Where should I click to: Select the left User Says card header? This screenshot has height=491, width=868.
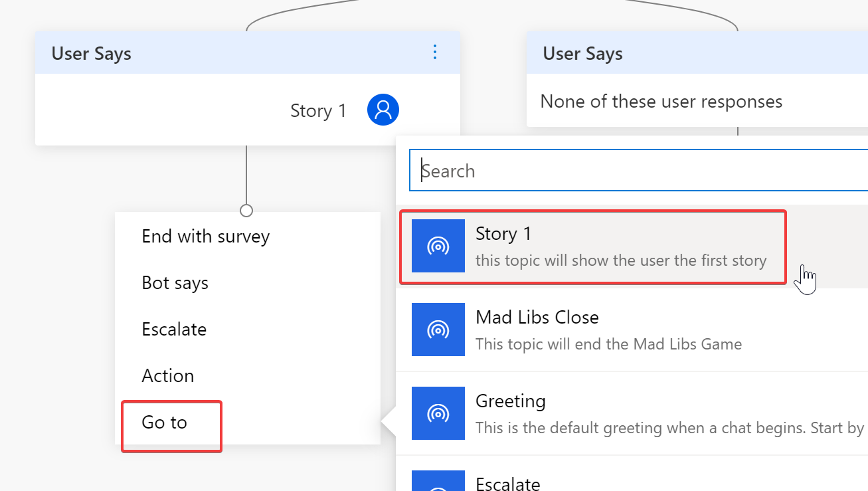[92, 53]
